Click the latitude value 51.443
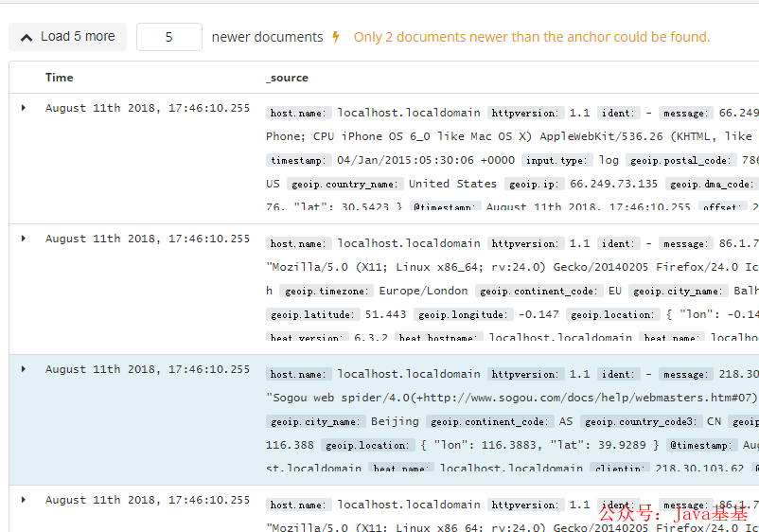 pos(385,314)
